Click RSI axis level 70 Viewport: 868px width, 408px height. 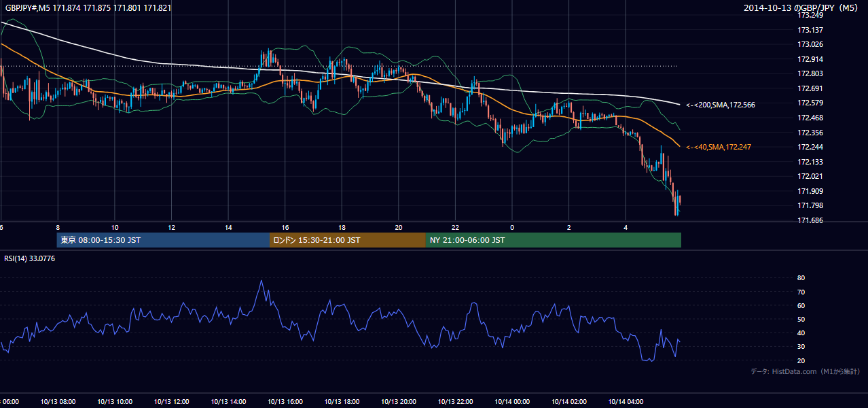coord(801,292)
